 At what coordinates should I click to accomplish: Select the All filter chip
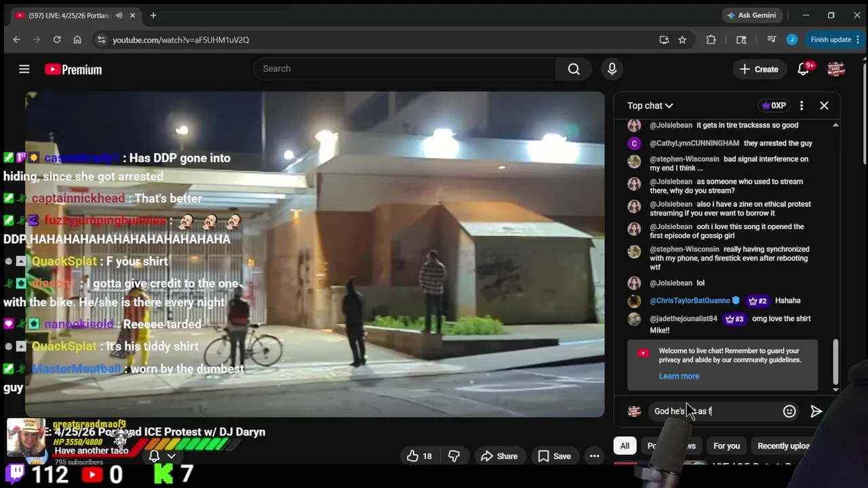click(625, 446)
